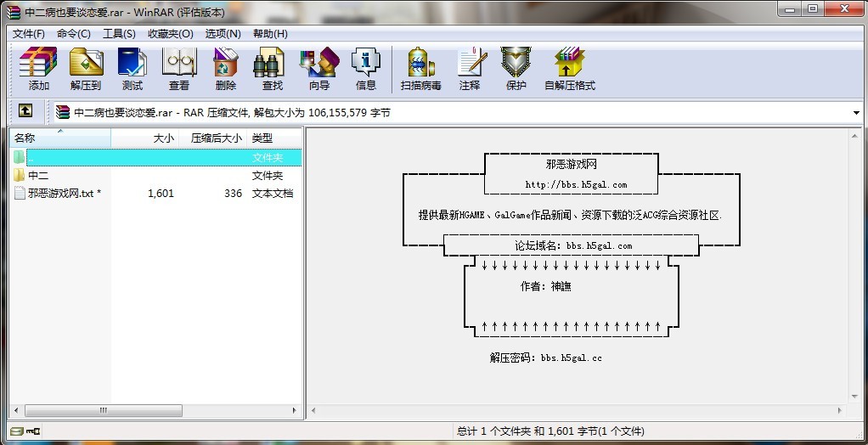Click the file list scroll right arrow
The image size is (868, 445).
pos(295,411)
